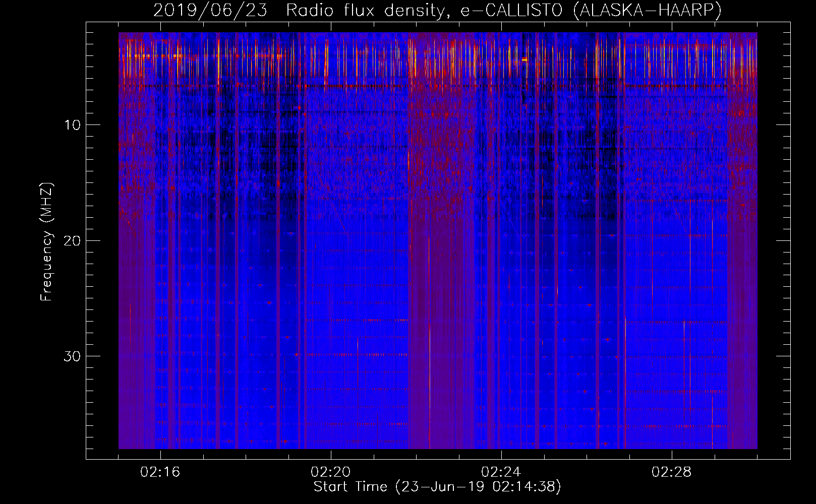Click the time tick label '02:16'
Viewport: 816px width, 504px height.
pos(160,472)
